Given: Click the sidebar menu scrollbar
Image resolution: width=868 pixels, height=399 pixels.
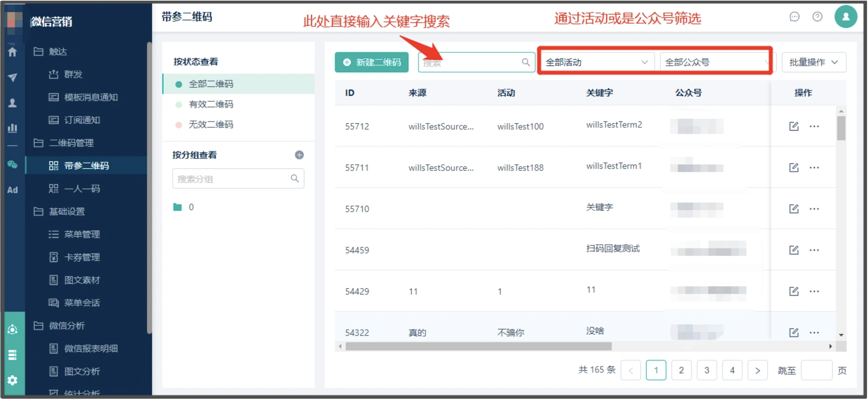Looking at the screenshot, I should [x=149, y=188].
